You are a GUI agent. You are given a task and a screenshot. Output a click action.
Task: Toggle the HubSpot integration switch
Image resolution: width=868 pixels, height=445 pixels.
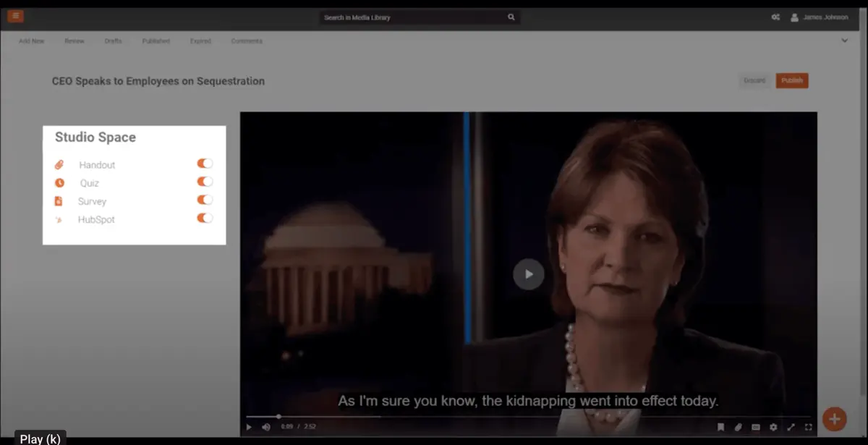[x=205, y=218]
